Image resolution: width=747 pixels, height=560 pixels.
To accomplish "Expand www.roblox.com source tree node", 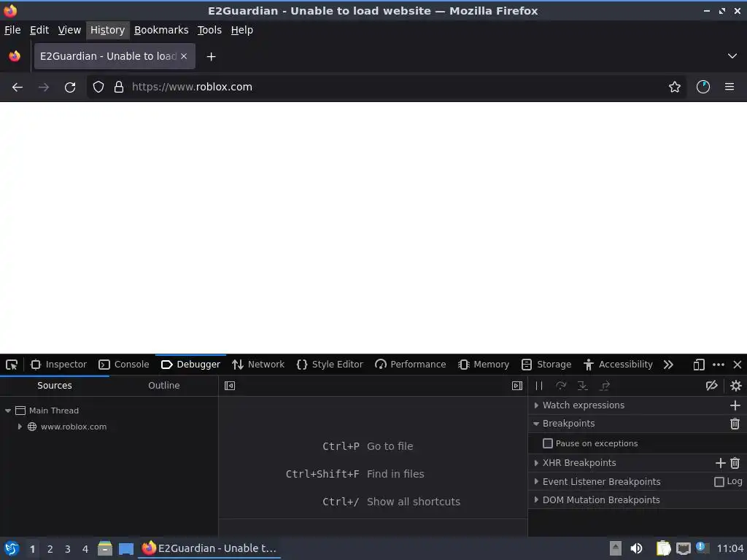I will [x=20, y=427].
